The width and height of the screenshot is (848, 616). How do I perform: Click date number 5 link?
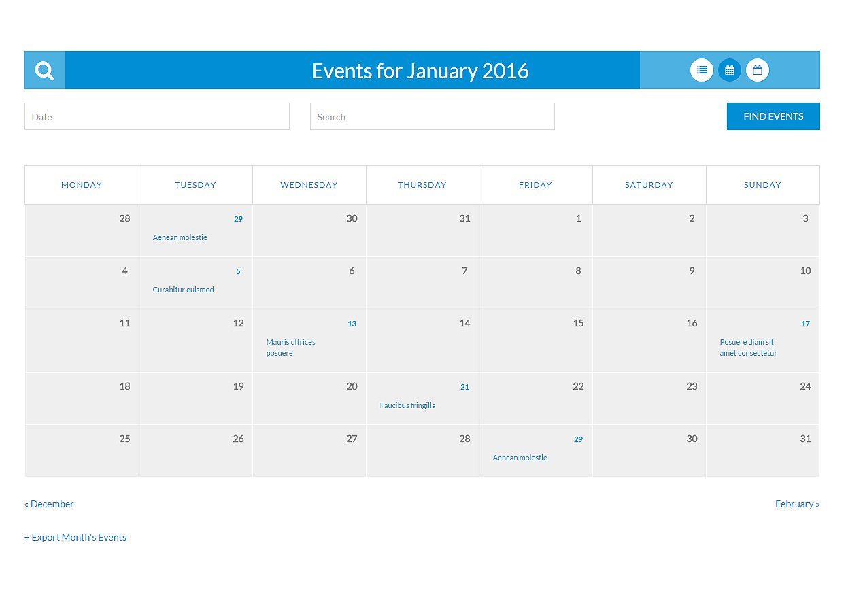(x=238, y=271)
